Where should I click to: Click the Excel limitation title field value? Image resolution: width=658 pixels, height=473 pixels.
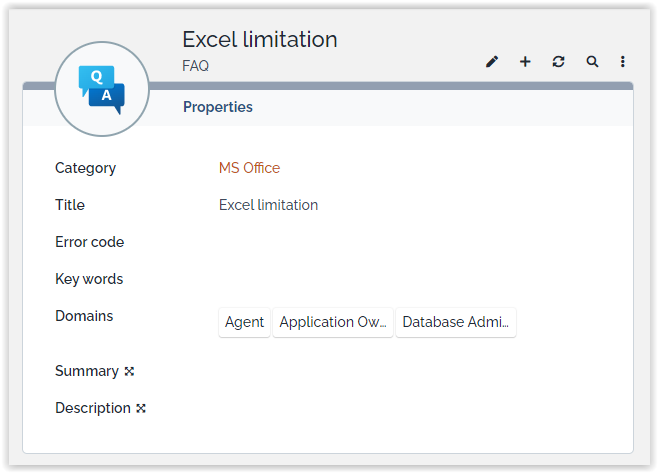pyautogui.click(x=268, y=205)
